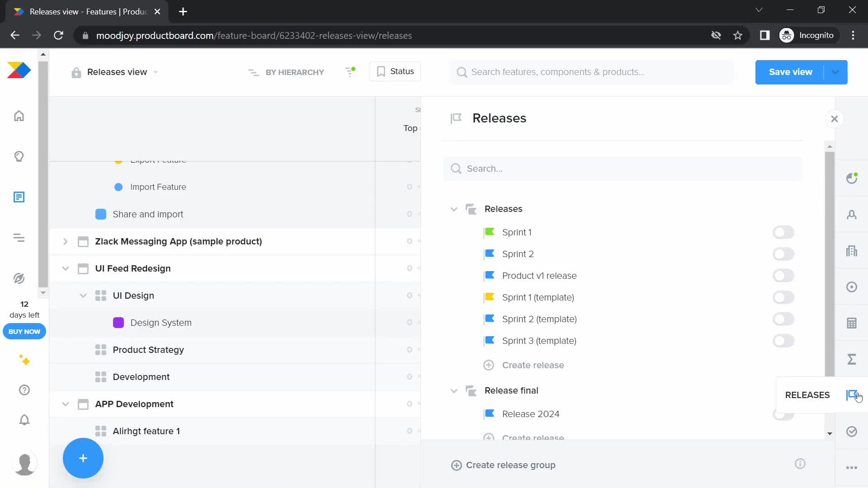Enable Sprint 1 (template) toggle
868x488 pixels.
pos(783,297)
